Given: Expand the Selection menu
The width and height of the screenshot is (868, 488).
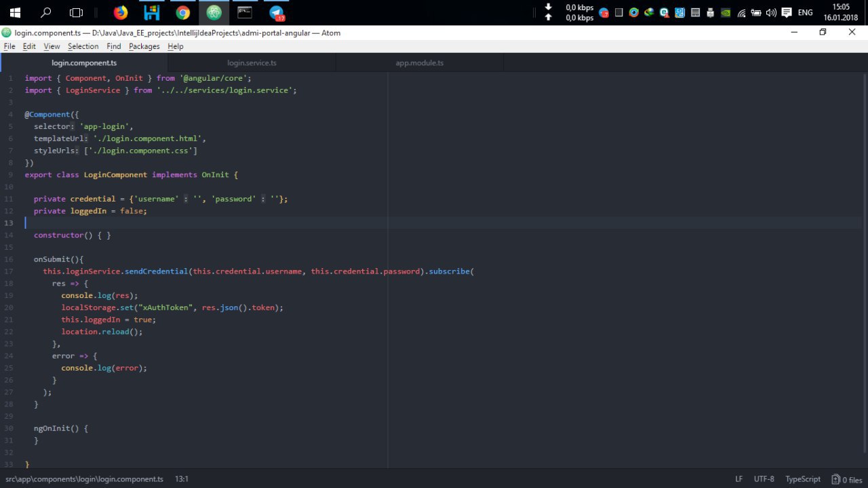Looking at the screenshot, I should (83, 46).
